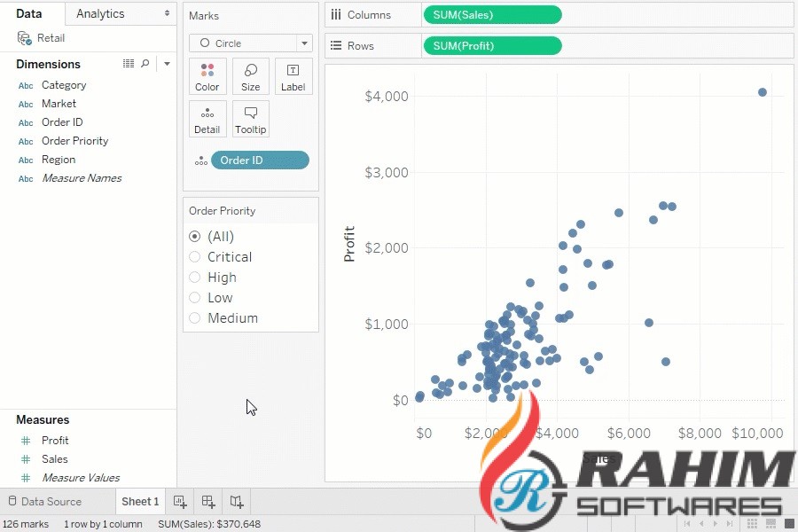Click the Order Priority filter card title
798x532 pixels.
[222, 211]
